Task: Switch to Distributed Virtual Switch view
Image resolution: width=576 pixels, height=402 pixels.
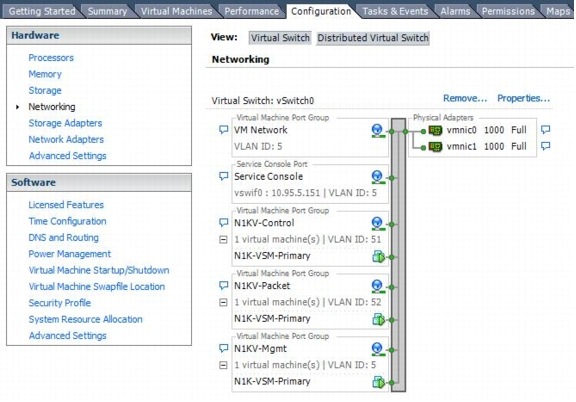Action: [x=372, y=38]
